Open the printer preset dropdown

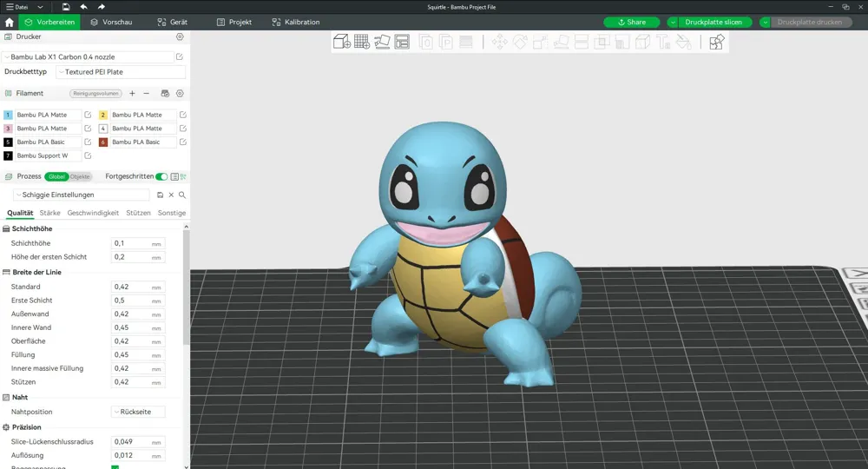(89, 57)
